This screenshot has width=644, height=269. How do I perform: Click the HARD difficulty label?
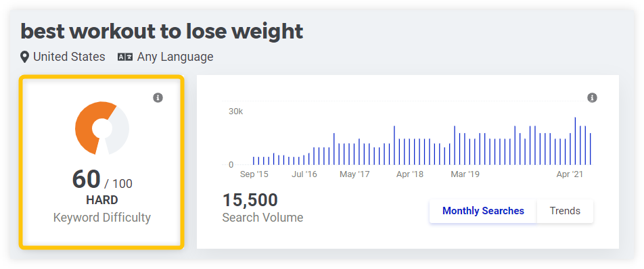[x=102, y=200]
